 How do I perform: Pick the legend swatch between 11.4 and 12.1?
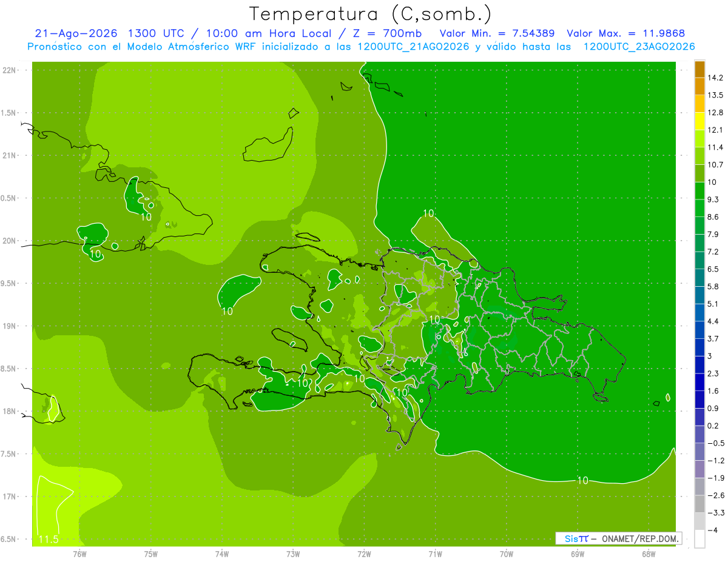click(x=699, y=139)
